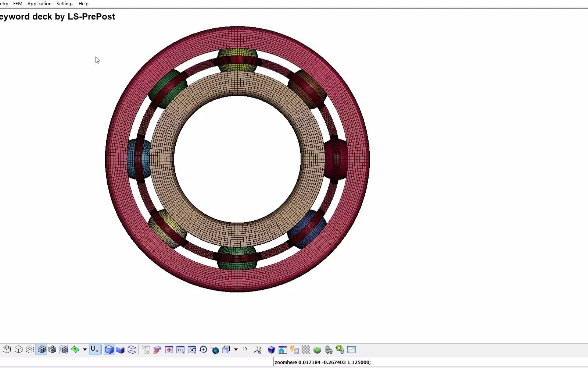Screen dimensions: 588x368
Task: Toggle the highlighted mesh cube display
Action: tap(42, 350)
